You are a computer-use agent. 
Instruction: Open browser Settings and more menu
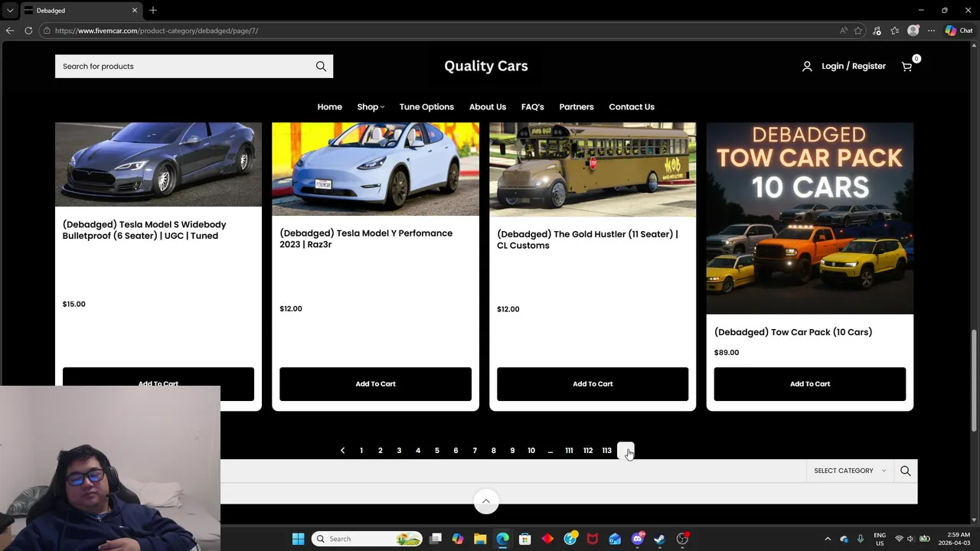pos(932,31)
